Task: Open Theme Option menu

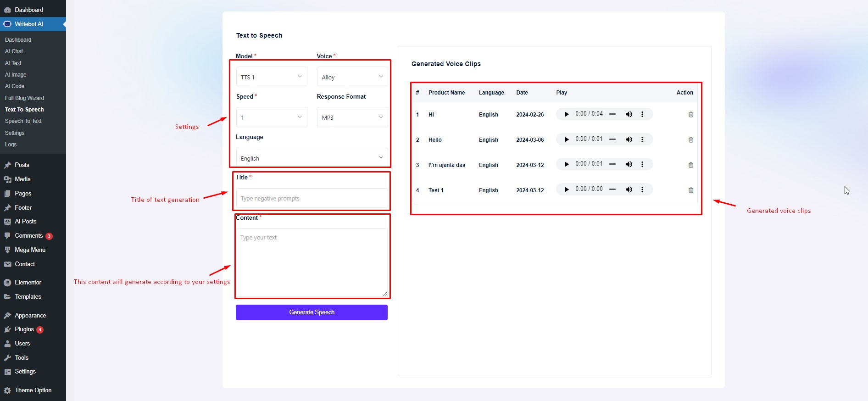Action: 33,390
